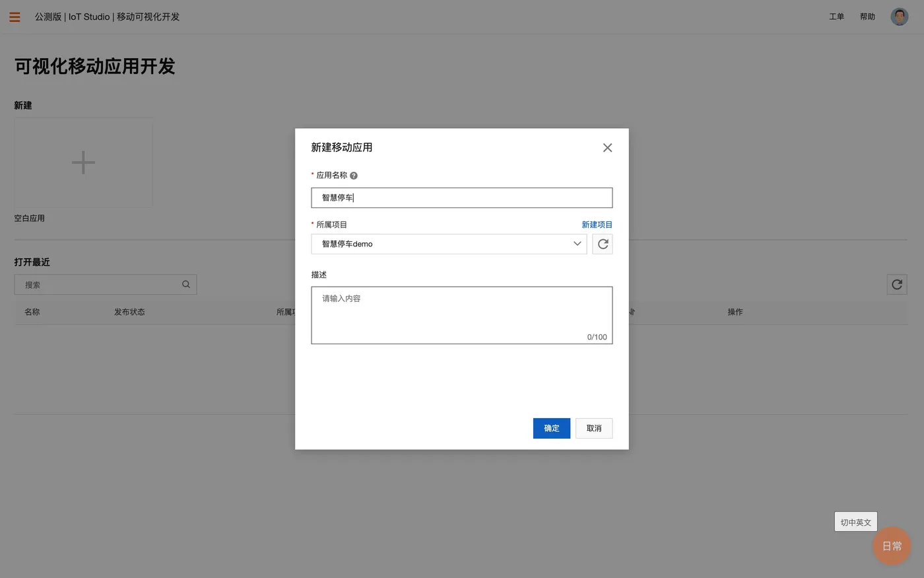
Task: Close the 新建移动应用 dialog
Action: 607,148
